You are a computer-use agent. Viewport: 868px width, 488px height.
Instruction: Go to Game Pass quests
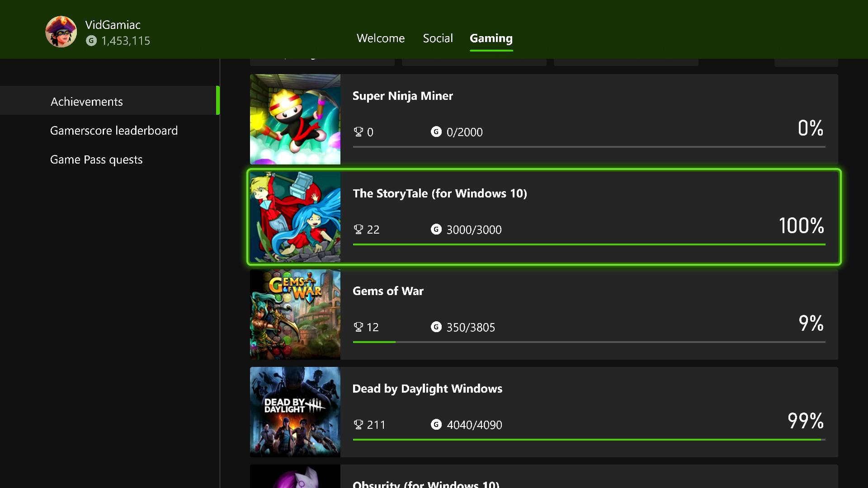[96, 160]
